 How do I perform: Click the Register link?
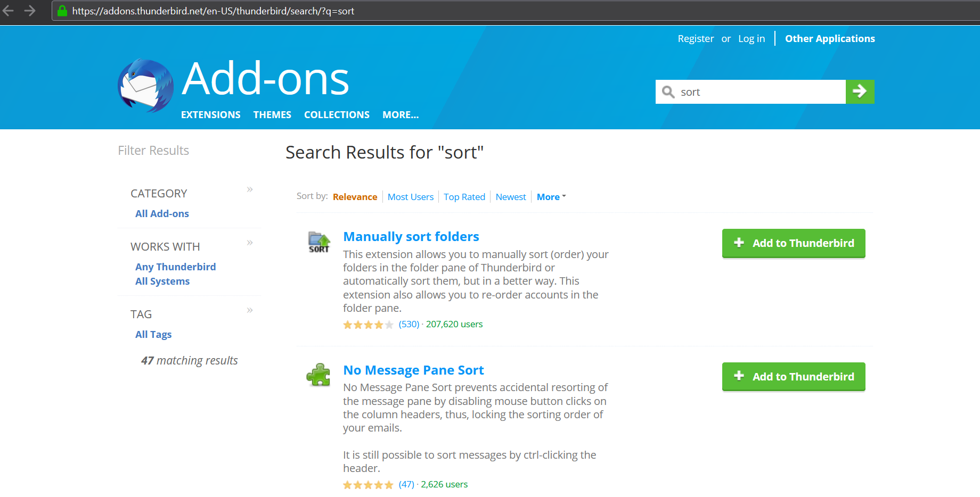pos(696,38)
